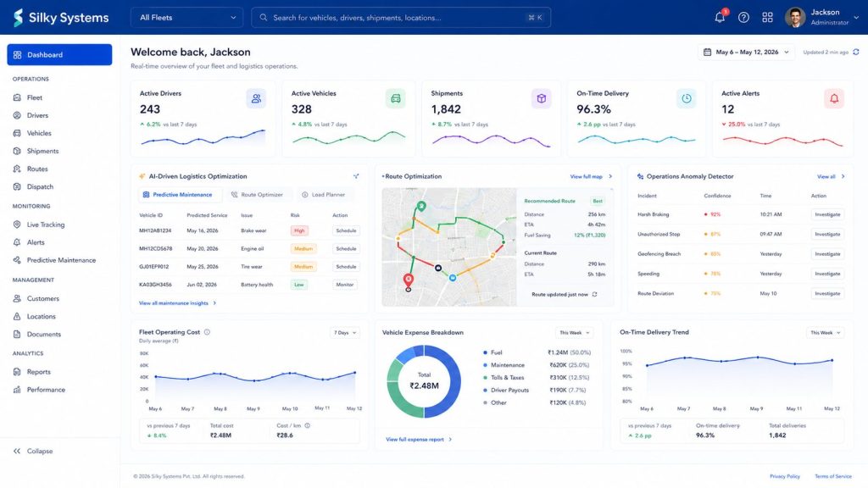Image resolution: width=868 pixels, height=488 pixels.
Task: Open View full map link
Action: tap(591, 176)
